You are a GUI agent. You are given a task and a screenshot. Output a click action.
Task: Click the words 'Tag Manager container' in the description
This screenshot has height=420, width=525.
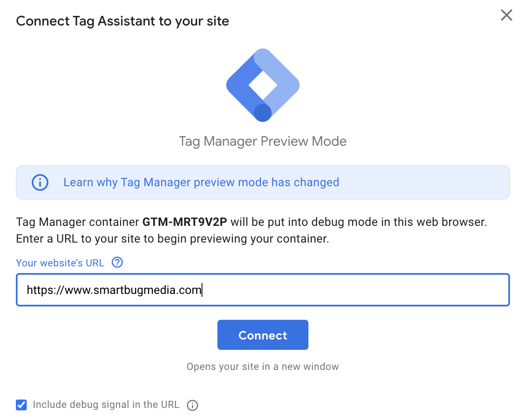[78, 222]
